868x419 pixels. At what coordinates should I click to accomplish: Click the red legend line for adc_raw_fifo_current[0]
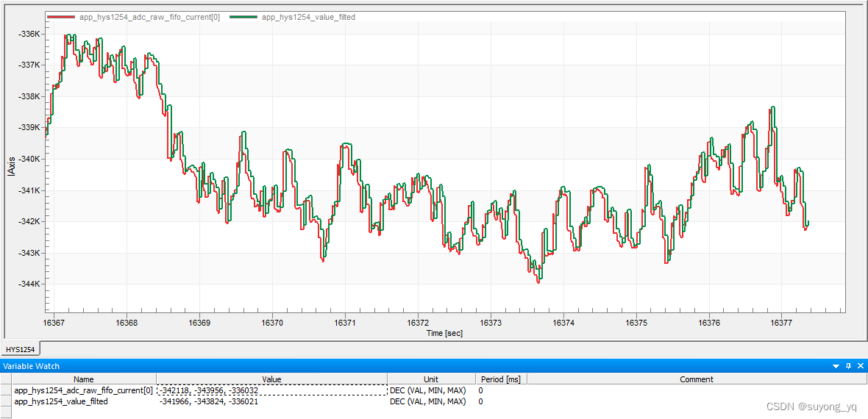coord(62,17)
